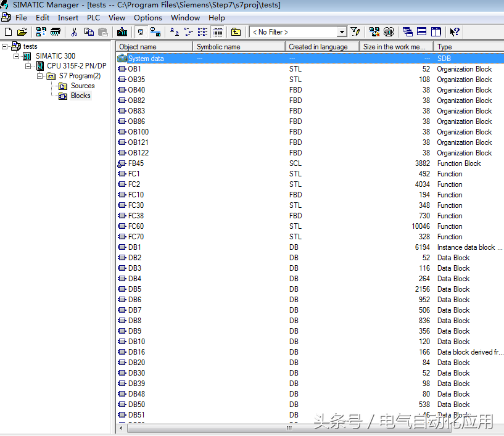Toggle the Details view mode button
The width and height of the screenshot is (504, 436).
pyautogui.click(x=217, y=31)
